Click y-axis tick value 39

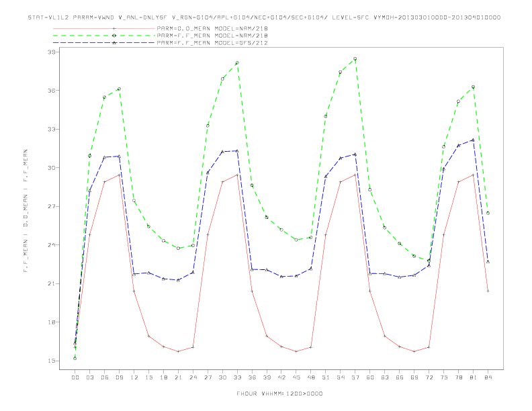pyautogui.click(x=52, y=52)
